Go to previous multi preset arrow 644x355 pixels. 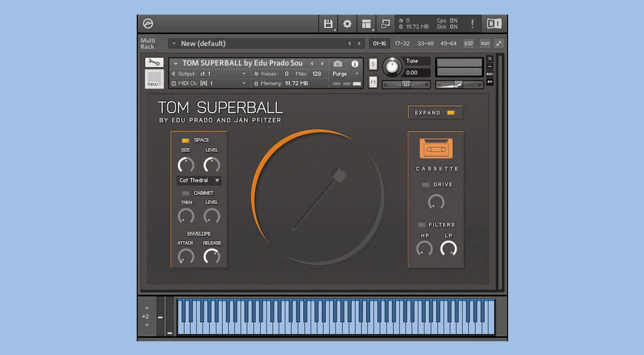[x=350, y=43]
